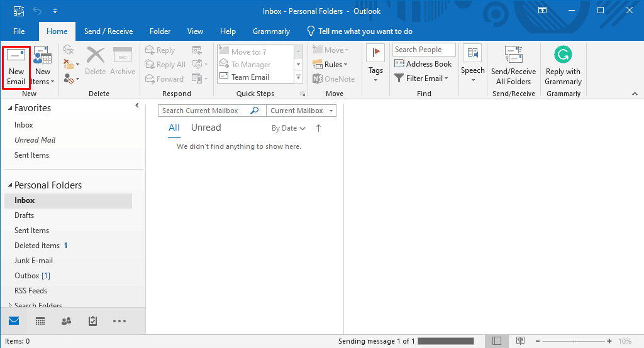
Task: Click the Delete button
Action: [x=96, y=62]
